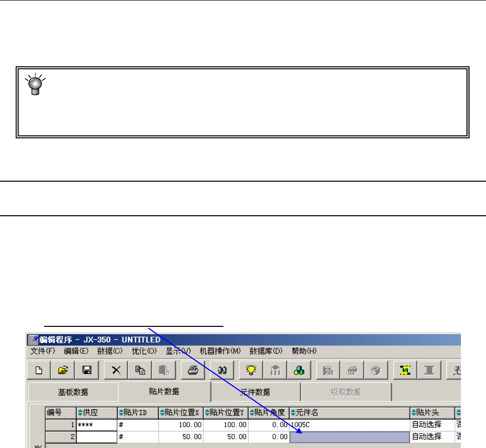This screenshot has width=486, height=448.
Task: Open the 显示(V) menu
Action: [178, 351]
